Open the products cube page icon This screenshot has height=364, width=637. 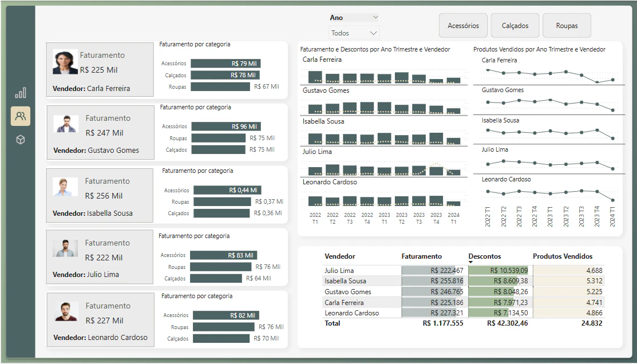point(20,140)
